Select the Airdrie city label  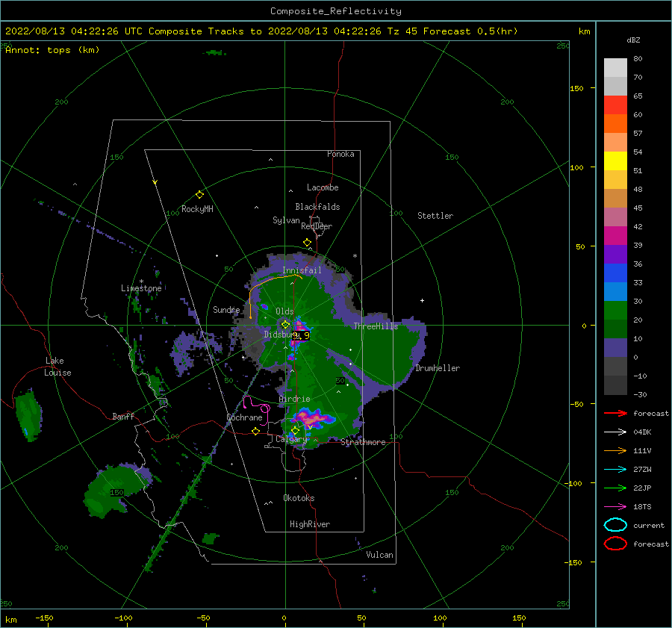[294, 399]
